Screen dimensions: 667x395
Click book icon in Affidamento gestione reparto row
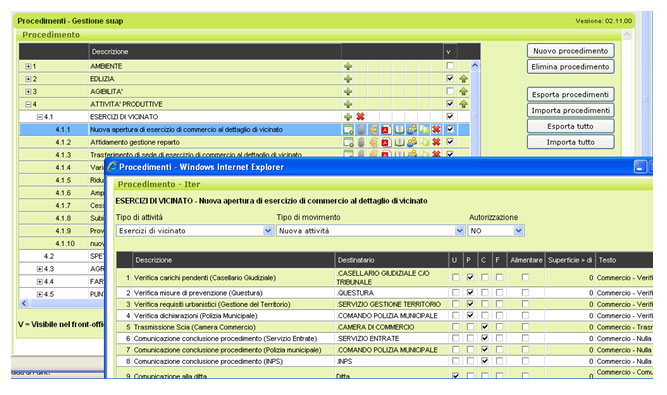[399, 142]
